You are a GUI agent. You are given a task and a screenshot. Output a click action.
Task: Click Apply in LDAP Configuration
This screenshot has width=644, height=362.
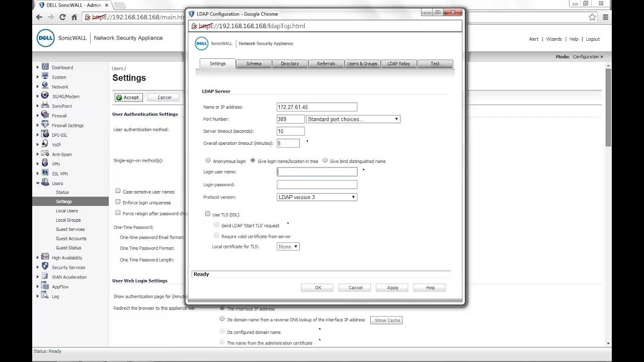[392, 288]
